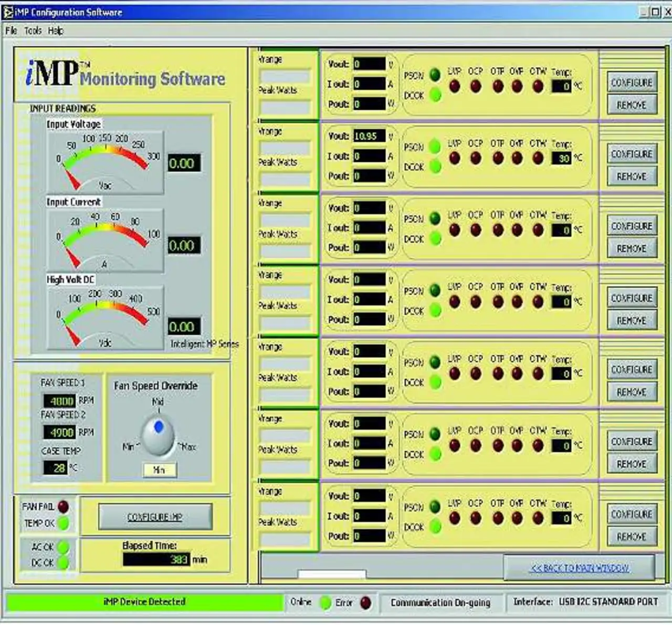672x625 pixels.
Task: Click the CASE TEMP value 28
Action: click(56, 467)
